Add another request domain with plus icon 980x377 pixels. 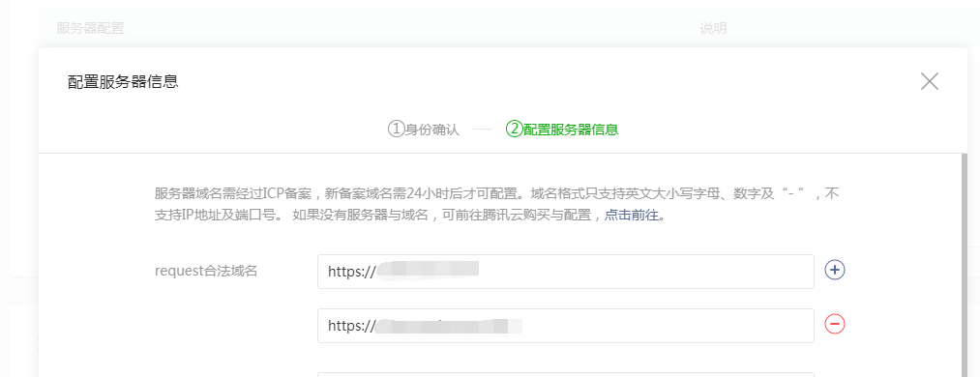[835, 270]
